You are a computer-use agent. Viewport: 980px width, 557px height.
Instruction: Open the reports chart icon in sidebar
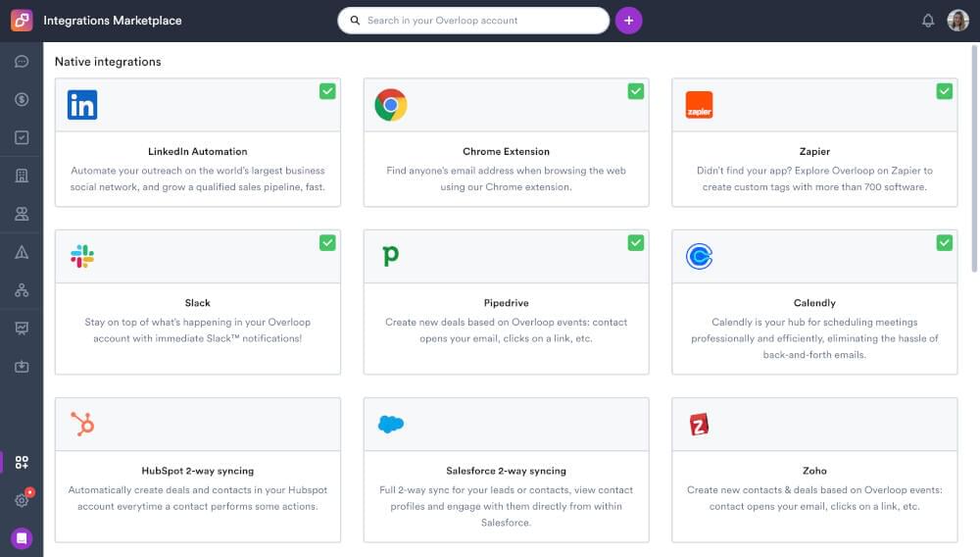click(22, 329)
